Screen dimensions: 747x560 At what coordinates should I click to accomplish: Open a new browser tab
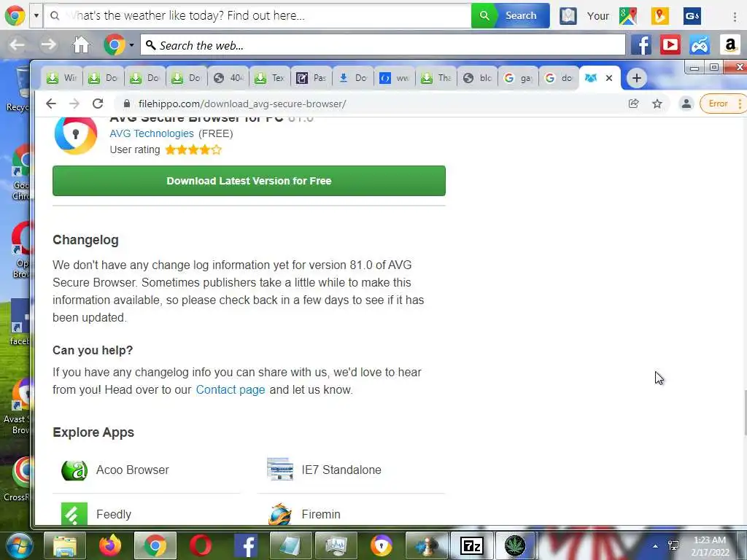click(636, 78)
